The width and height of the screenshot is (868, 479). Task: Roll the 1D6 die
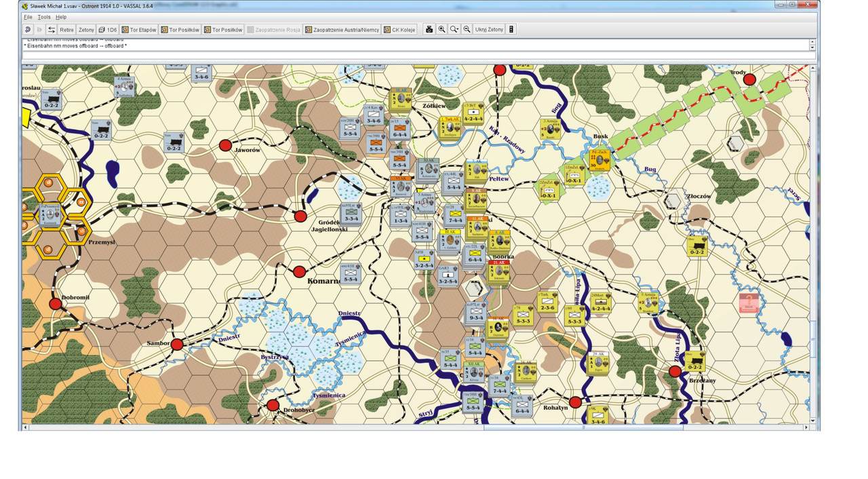108,30
